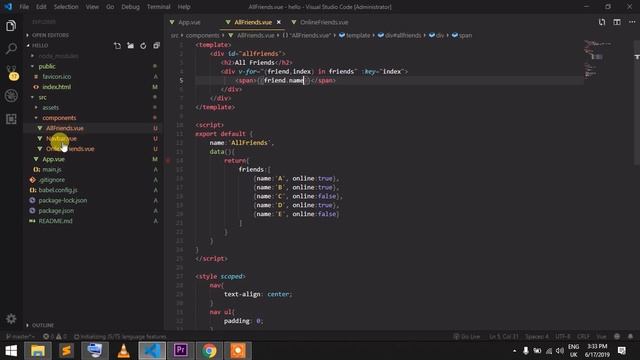Open the Selection menu
Viewport: 640px width, 360px height.
tap(66, 7)
